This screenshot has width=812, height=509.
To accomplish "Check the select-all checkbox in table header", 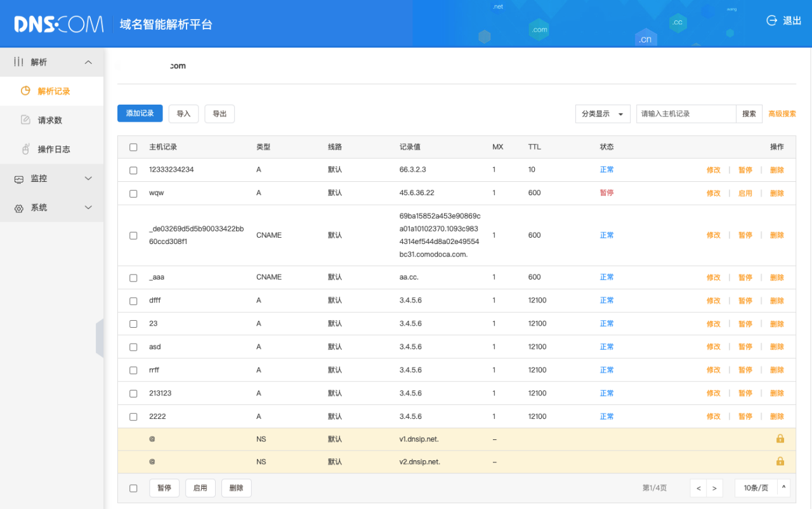I will (133, 147).
